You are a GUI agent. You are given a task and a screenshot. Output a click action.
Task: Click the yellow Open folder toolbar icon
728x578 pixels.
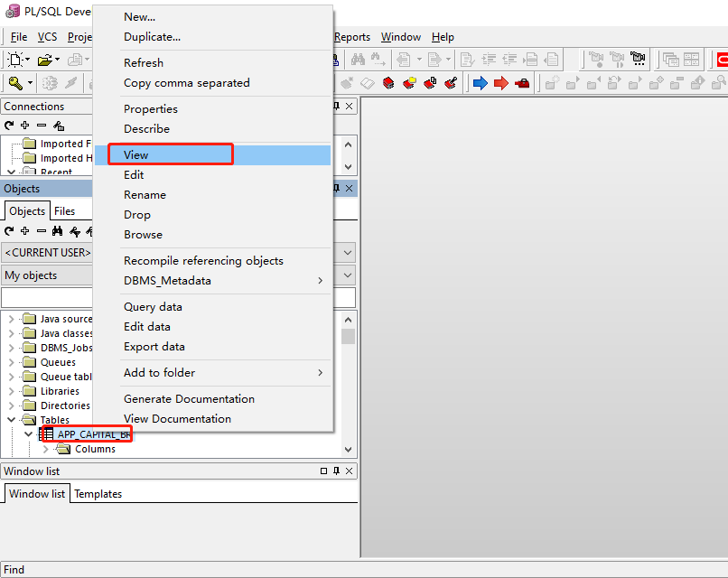(45, 60)
